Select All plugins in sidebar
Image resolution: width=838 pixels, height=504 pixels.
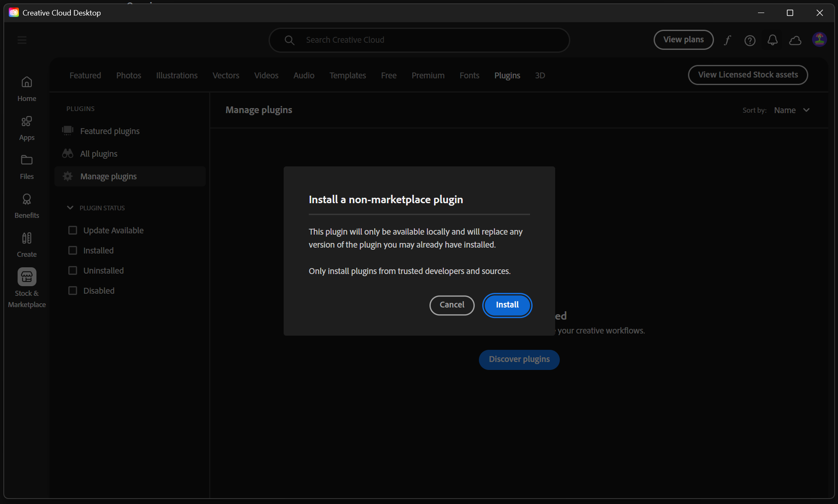(x=130, y=154)
